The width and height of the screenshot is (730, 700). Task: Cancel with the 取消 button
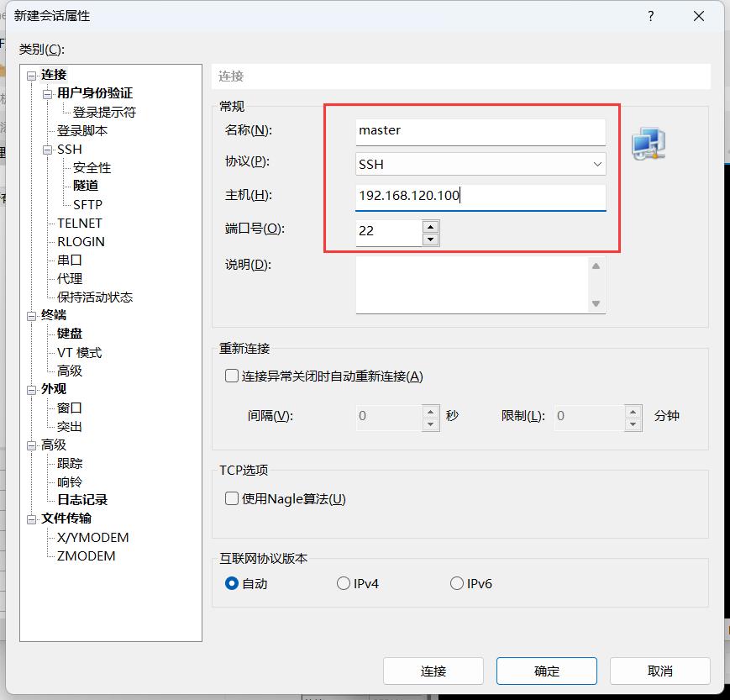pyautogui.click(x=660, y=671)
